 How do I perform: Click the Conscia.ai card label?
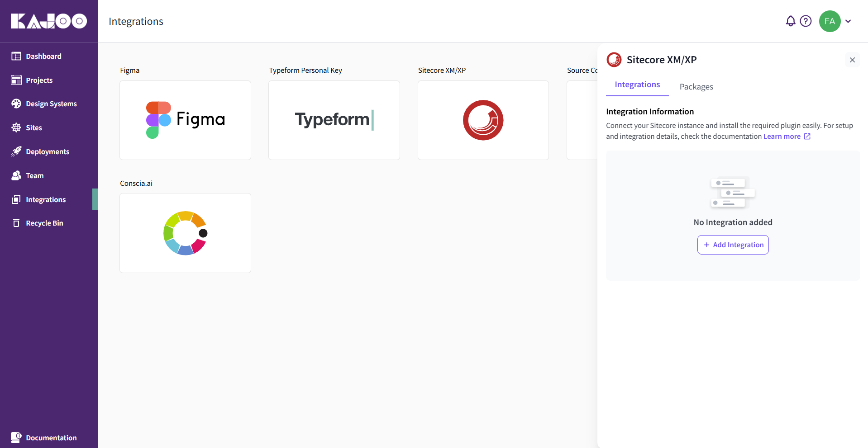[136, 183]
